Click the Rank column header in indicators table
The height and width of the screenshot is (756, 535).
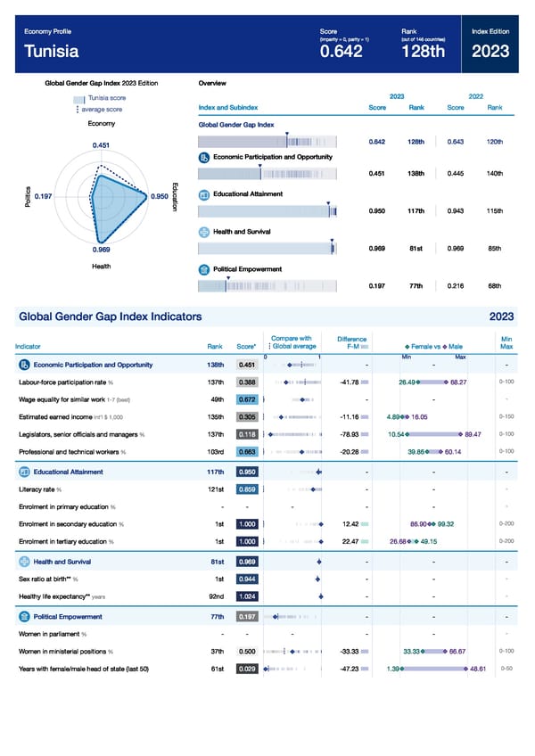point(215,347)
